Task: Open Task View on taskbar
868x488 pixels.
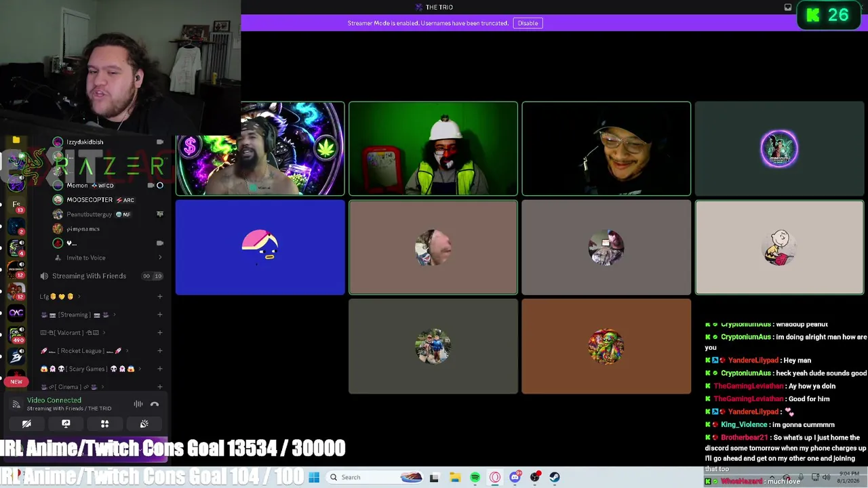Action: pos(434,477)
